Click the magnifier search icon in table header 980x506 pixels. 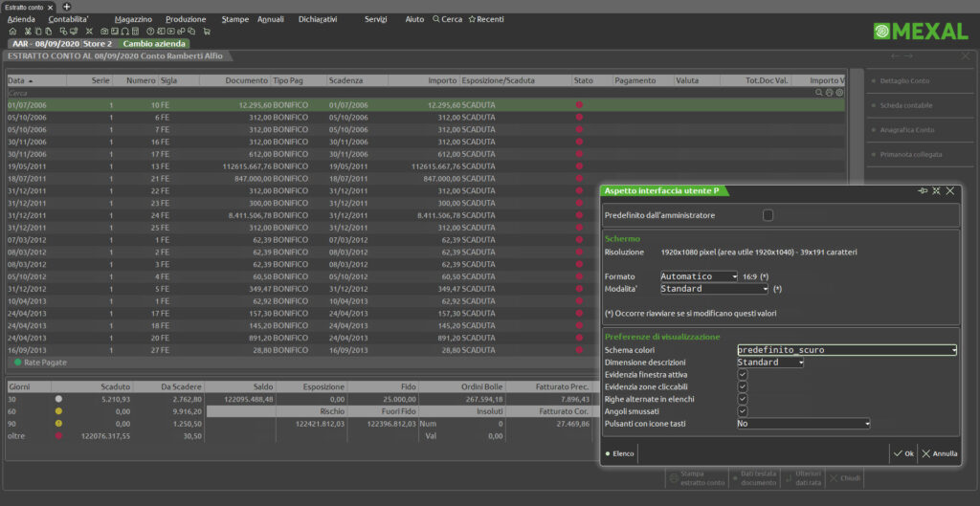click(x=819, y=93)
